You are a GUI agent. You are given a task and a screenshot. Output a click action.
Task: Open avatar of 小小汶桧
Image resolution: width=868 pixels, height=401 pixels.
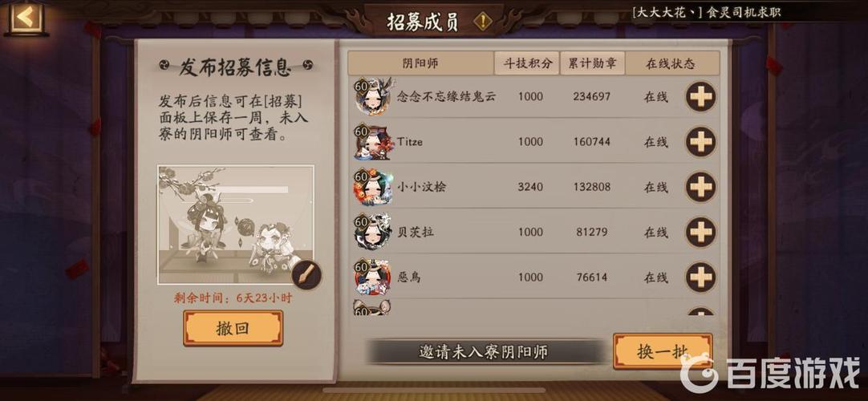[372, 187]
